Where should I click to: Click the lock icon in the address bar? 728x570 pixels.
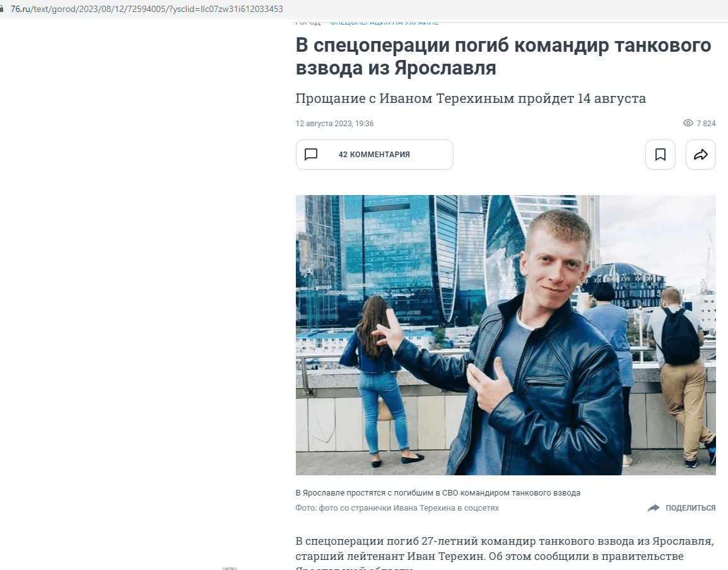pyautogui.click(x=1, y=9)
